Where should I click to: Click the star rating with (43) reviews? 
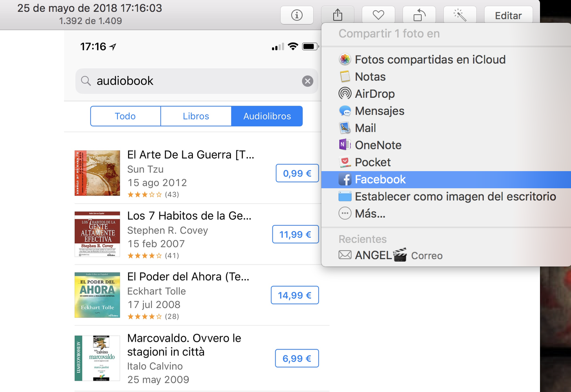(153, 195)
